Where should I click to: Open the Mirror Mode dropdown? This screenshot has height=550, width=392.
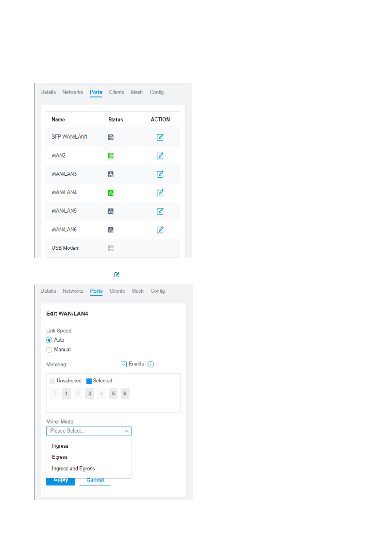pyautogui.click(x=89, y=431)
